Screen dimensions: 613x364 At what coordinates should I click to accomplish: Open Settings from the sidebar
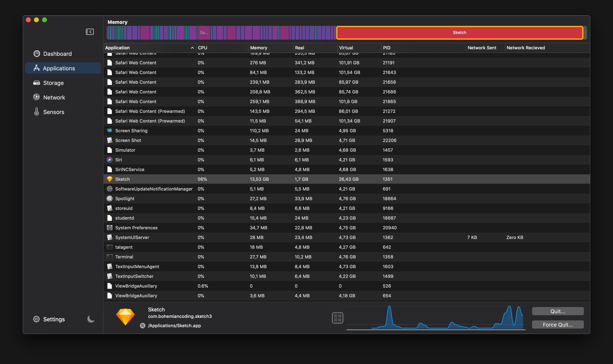pyautogui.click(x=54, y=319)
